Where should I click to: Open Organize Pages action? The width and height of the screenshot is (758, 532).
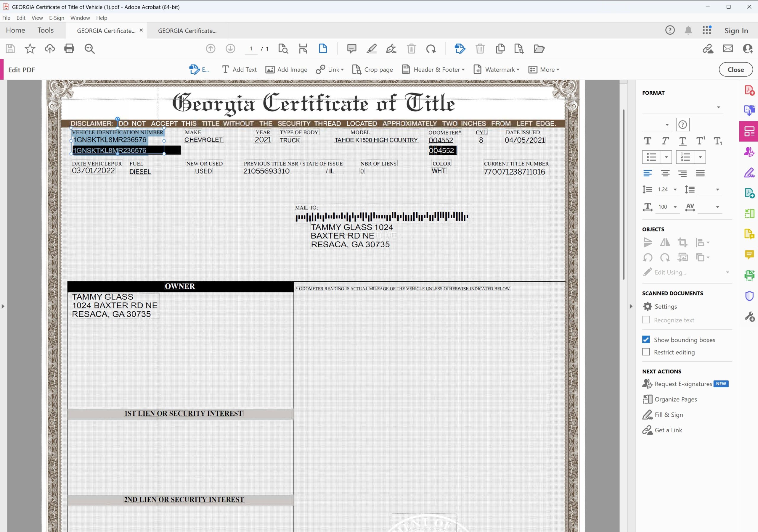pos(670,399)
